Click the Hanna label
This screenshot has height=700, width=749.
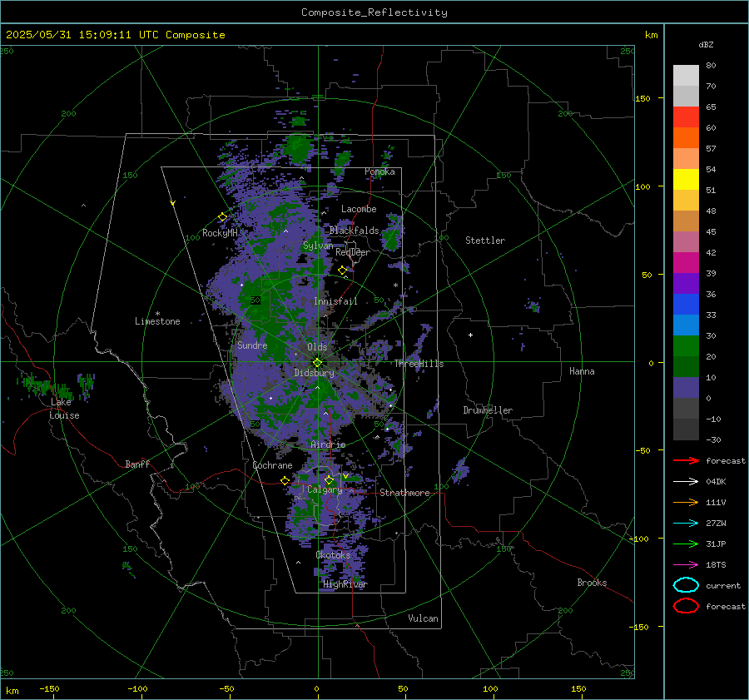[x=582, y=371]
